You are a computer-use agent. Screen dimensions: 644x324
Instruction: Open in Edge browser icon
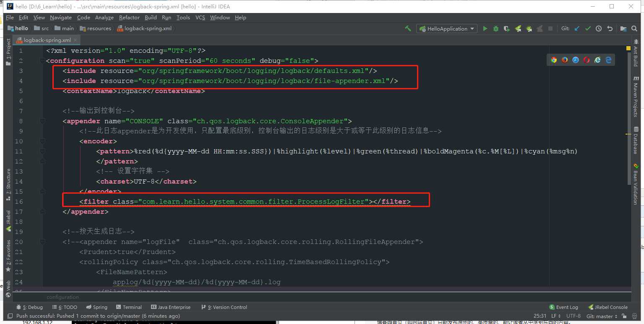tap(608, 60)
